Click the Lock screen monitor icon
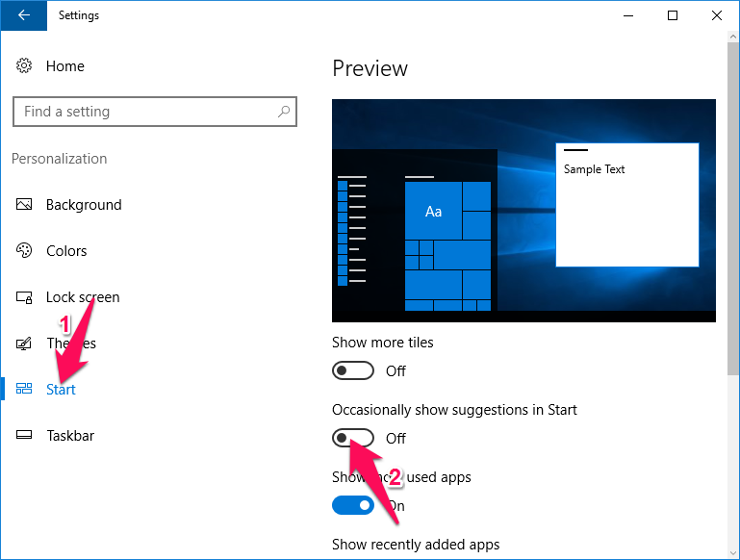 pos(24,297)
